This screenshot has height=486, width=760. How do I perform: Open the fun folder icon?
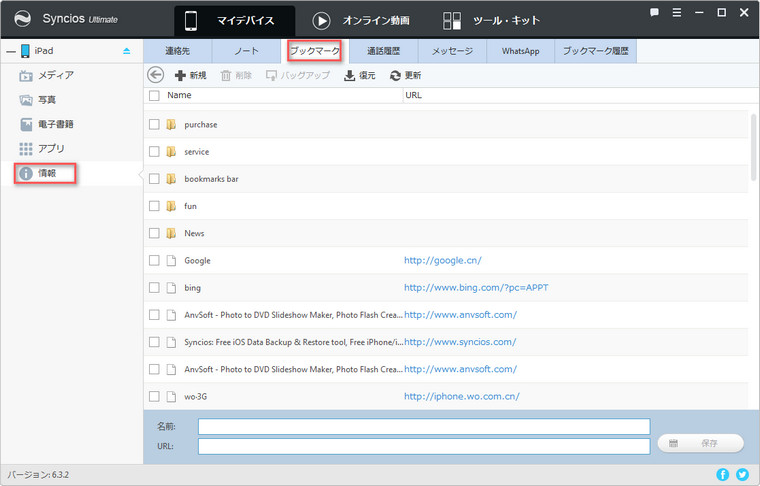[x=171, y=206]
